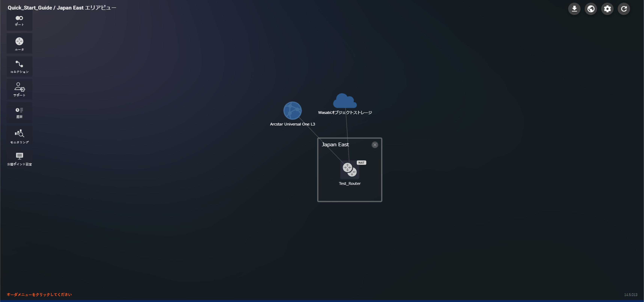This screenshot has height=302, width=644.
Task: Select the Arcstar Universal One L3 globe icon
Action: point(292,111)
